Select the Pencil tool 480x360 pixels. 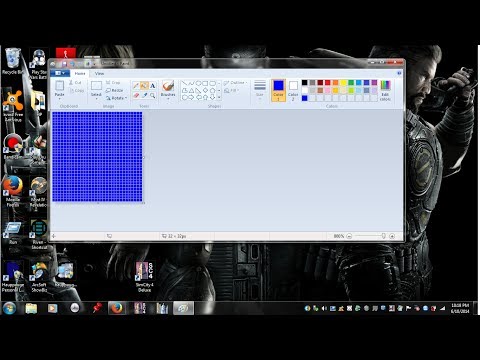click(136, 86)
